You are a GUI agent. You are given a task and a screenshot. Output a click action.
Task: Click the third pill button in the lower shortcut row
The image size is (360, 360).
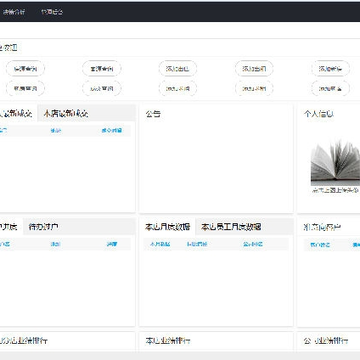point(178,88)
